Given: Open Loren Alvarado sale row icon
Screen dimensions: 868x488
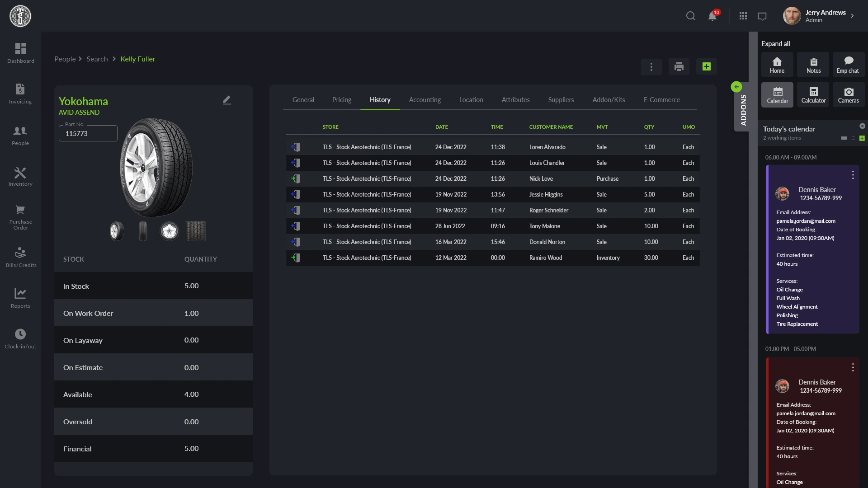Looking at the screenshot, I should pyautogui.click(x=296, y=147).
